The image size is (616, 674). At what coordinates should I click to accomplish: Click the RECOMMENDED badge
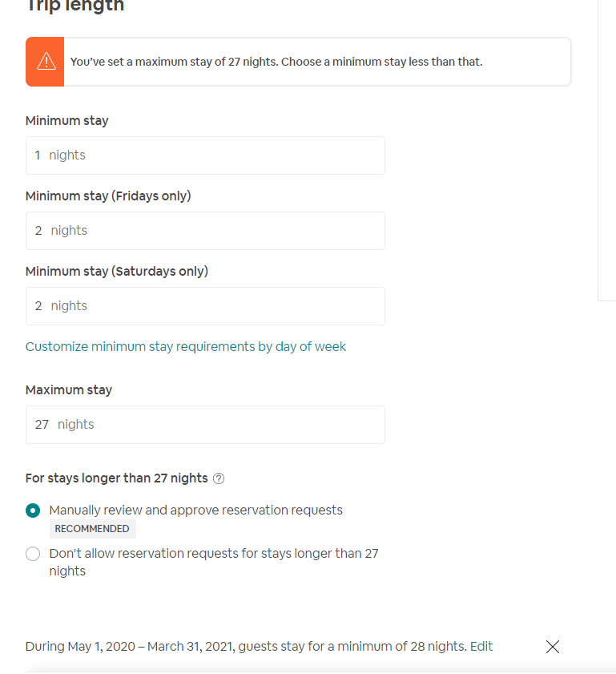pos(92,529)
